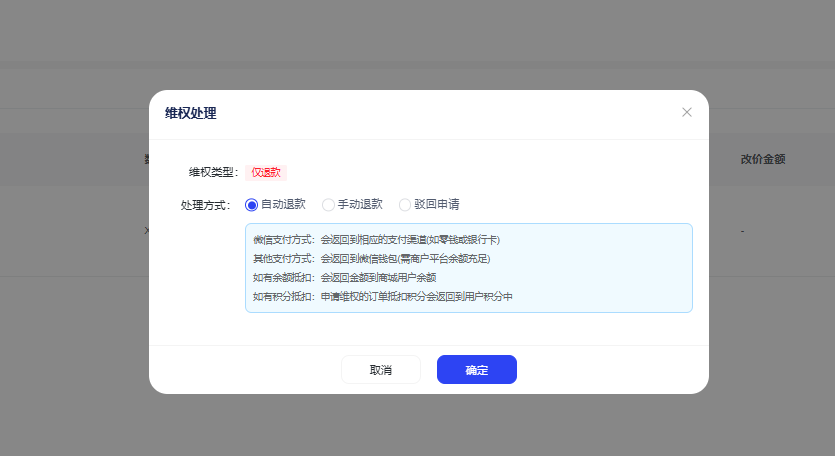Click the 驳回申请 label text
The height and width of the screenshot is (456, 835).
click(x=437, y=205)
